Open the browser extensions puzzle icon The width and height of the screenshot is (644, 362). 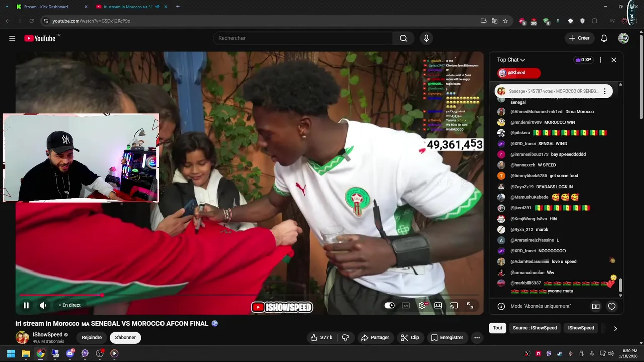click(594, 21)
